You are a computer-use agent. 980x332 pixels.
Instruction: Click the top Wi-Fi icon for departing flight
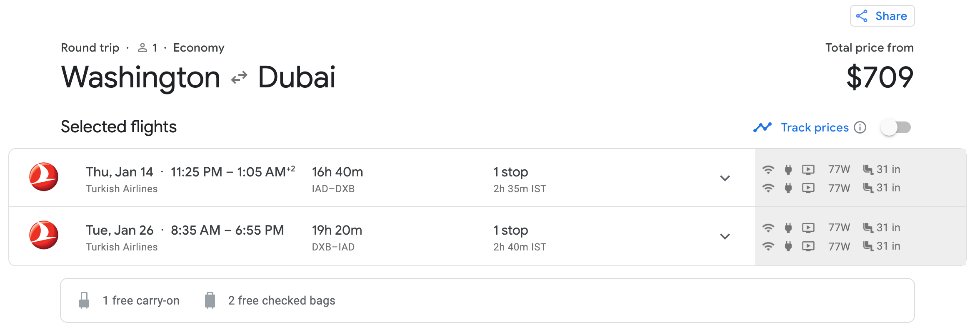(768, 169)
